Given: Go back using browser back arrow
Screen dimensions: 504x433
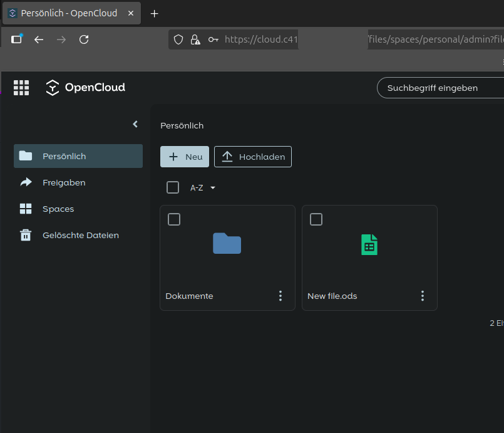Looking at the screenshot, I should pos(39,39).
